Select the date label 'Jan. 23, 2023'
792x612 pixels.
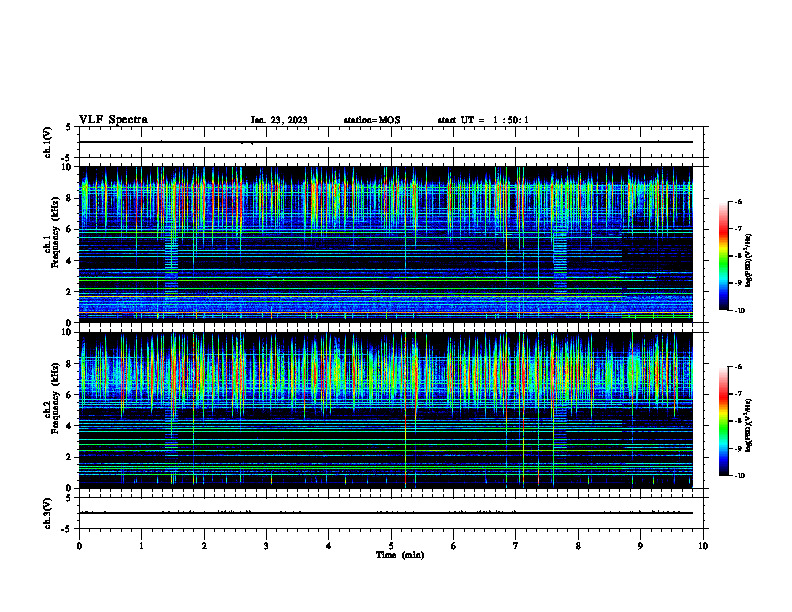[x=279, y=120]
